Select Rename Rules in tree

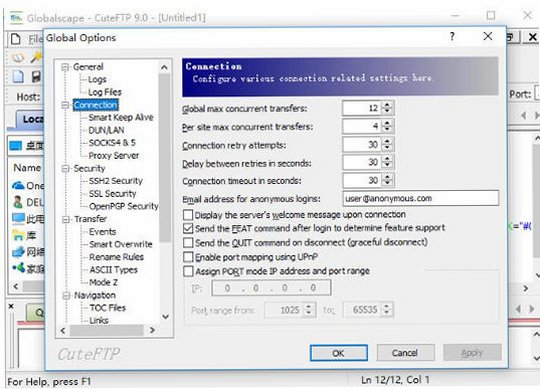(116, 257)
